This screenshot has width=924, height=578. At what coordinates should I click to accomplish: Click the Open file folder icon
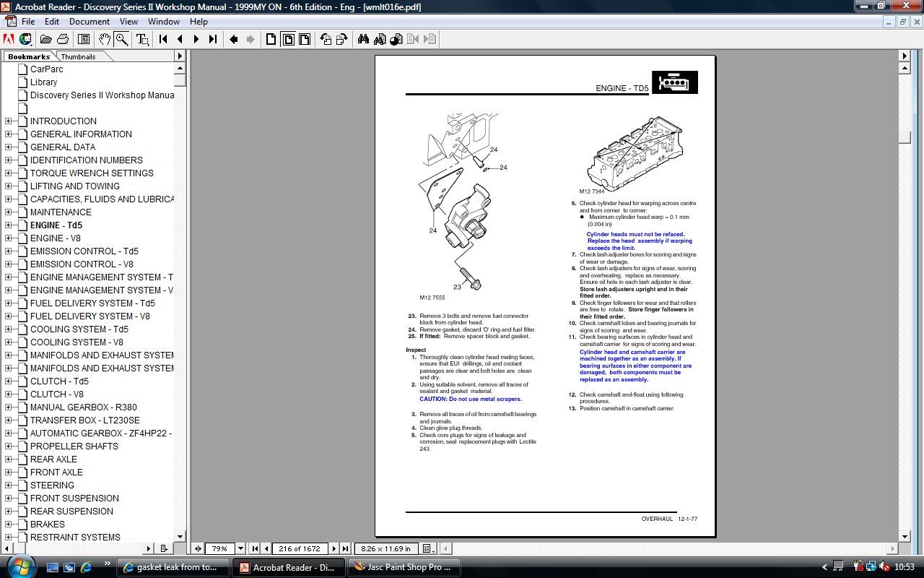[46, 39]
